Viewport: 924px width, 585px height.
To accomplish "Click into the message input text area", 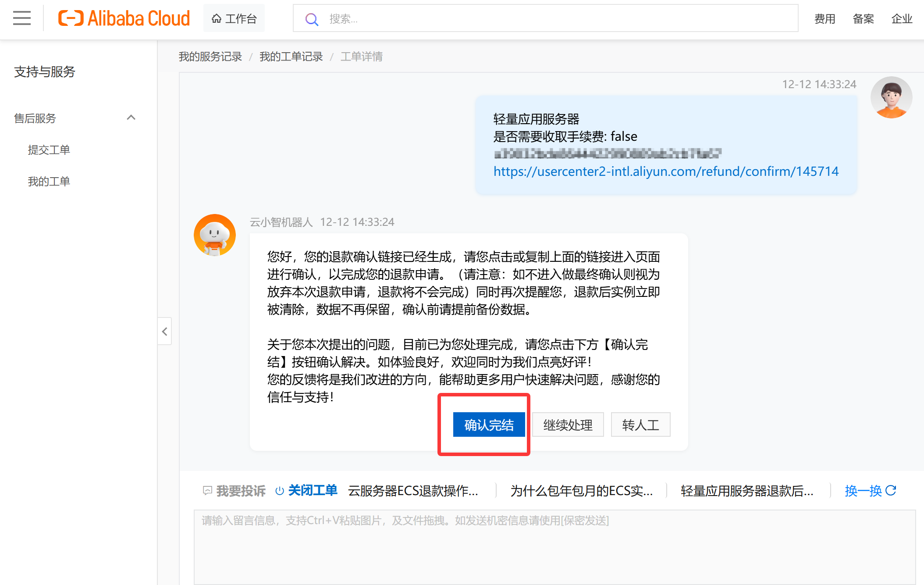I will click(554, 548).
